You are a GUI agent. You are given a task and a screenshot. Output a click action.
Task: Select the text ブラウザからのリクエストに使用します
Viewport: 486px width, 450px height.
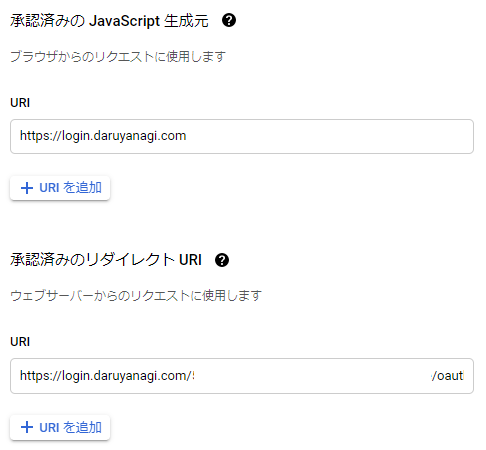118,56
